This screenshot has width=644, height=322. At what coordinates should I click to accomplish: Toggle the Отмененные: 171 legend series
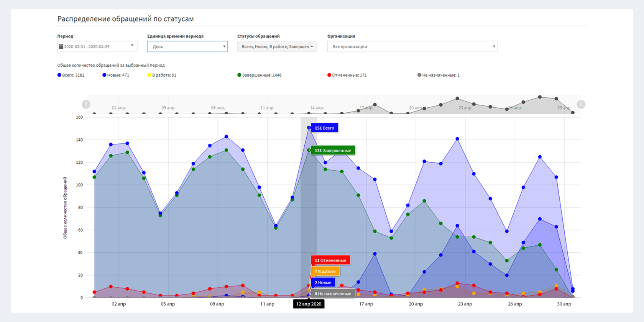347,75
